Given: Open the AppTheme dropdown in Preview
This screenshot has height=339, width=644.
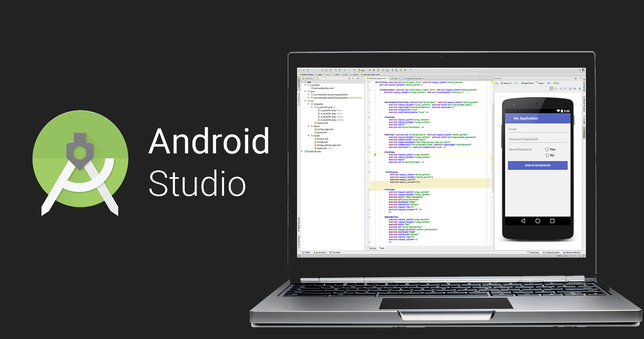Looking at the screenshot, I should [x=527, y=83].
